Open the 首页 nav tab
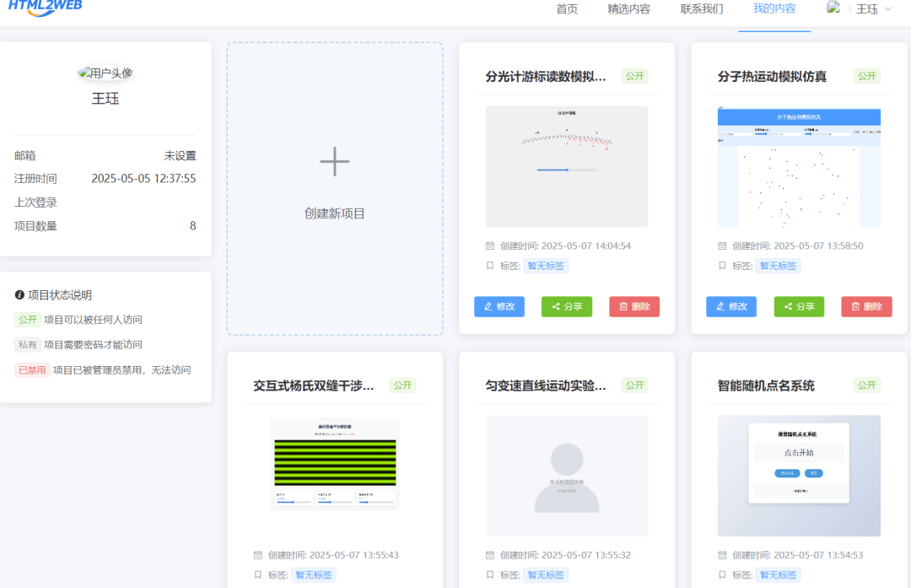The image size is (911, 588). coord(567,8)
